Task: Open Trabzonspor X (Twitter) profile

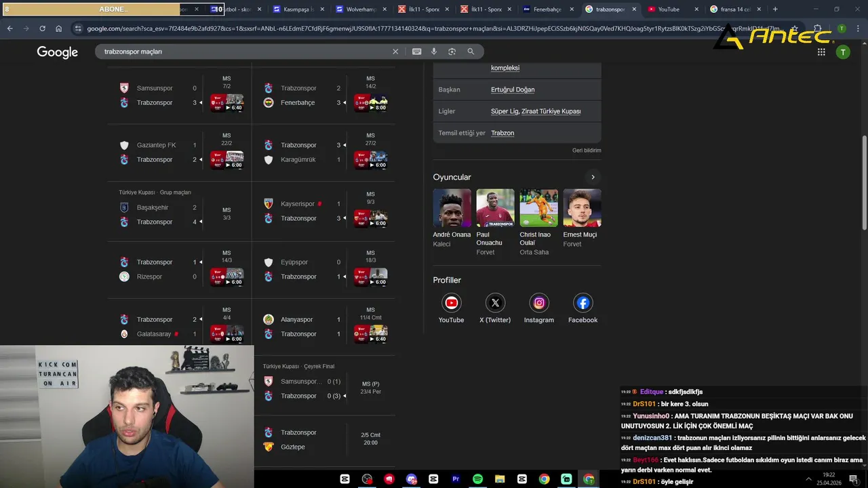Action: [495, 308]
